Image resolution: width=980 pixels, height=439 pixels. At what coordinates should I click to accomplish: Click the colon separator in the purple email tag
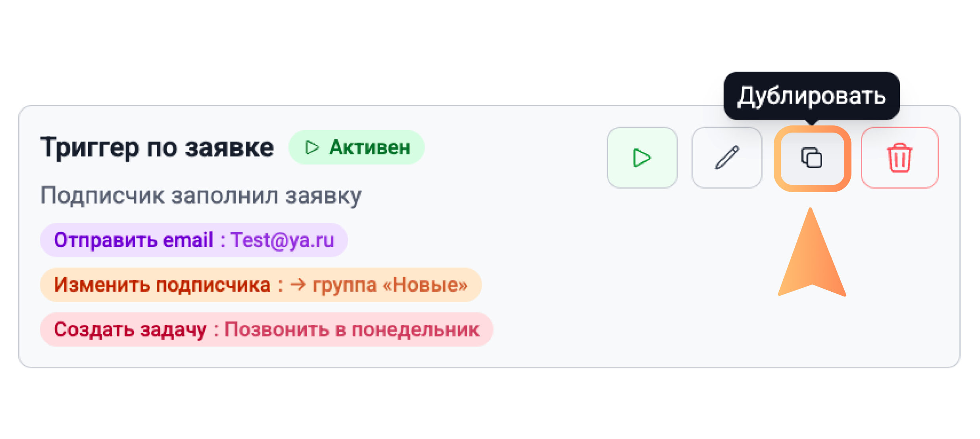pos(223,240)
